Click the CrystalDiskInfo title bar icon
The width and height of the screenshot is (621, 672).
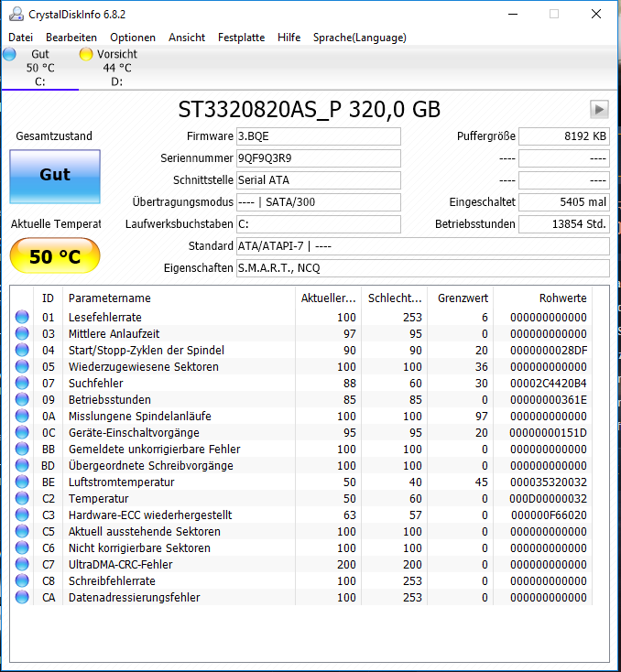click(x=16, y=14)
